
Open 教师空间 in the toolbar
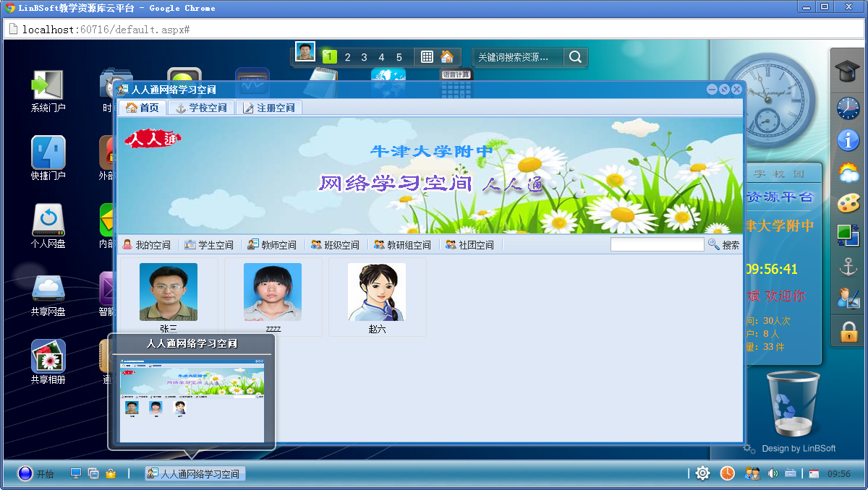(272, 245)
